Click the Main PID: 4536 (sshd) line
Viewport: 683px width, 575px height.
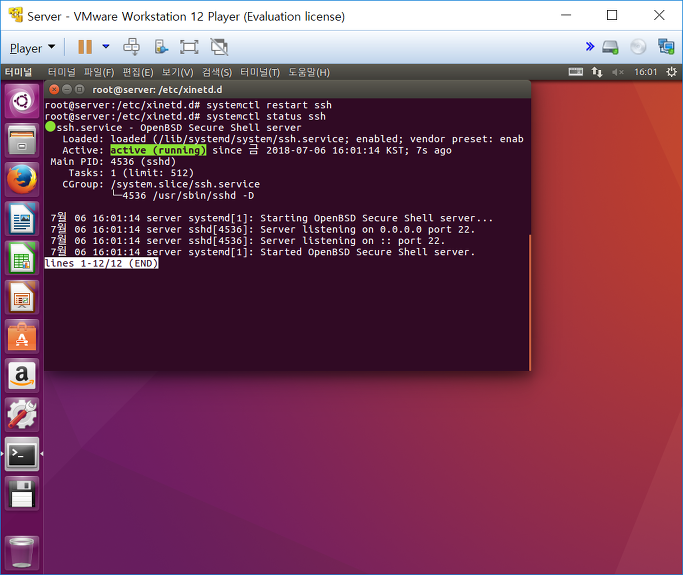[113, 162]
